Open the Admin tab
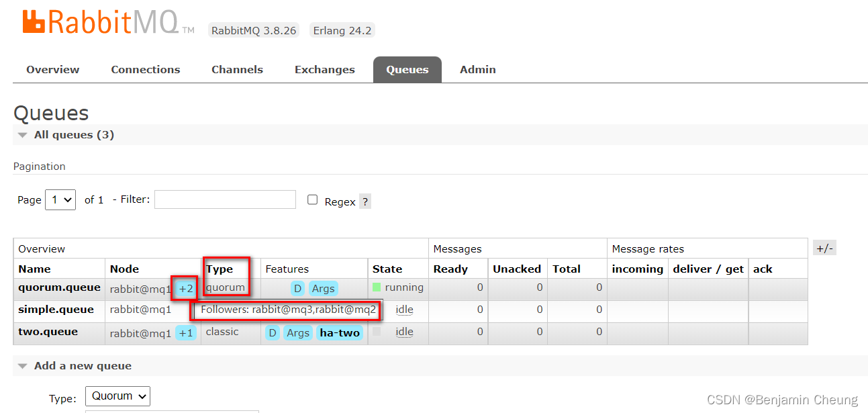 point(478,69)
